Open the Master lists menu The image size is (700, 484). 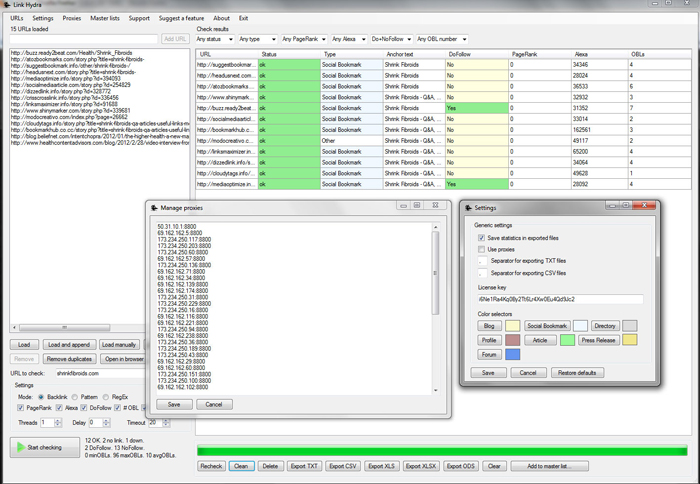pyautogui.click(x=105, y=18)
